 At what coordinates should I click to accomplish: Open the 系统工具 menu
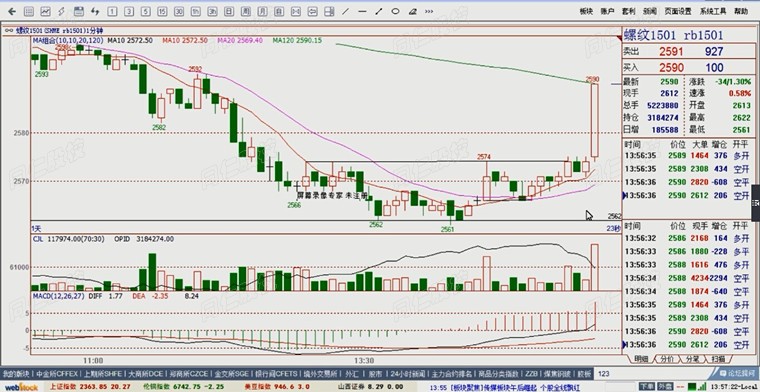coord(713,11)
